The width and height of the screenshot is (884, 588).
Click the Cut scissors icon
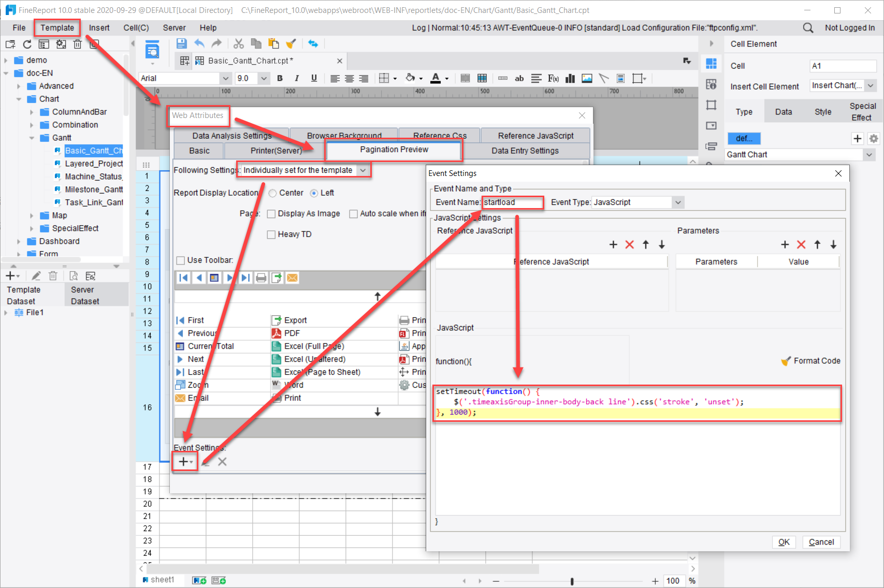coord(238,43)
